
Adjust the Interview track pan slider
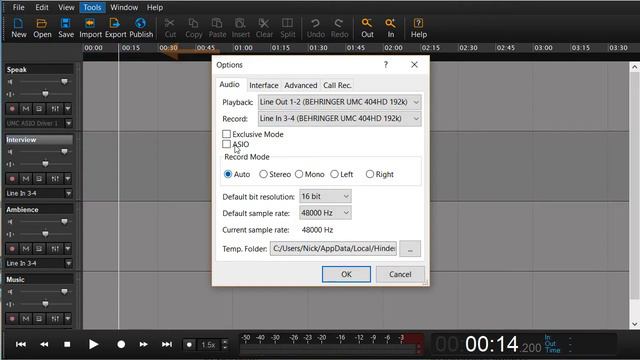click(45, 164)
